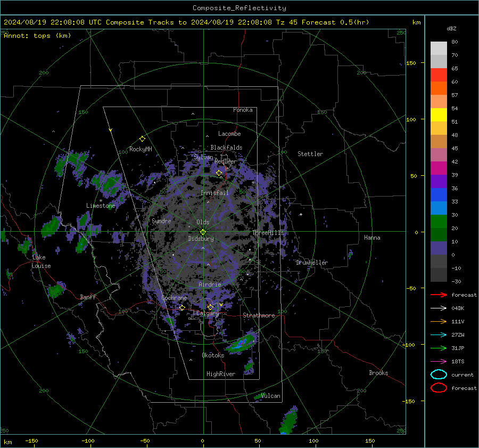
Task: Click the Innisfail city label
Action: click(x=215, y=193)
